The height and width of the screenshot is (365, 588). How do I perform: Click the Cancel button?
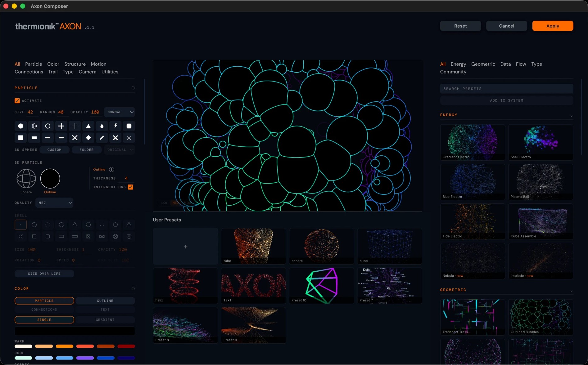tap(507, 26)
